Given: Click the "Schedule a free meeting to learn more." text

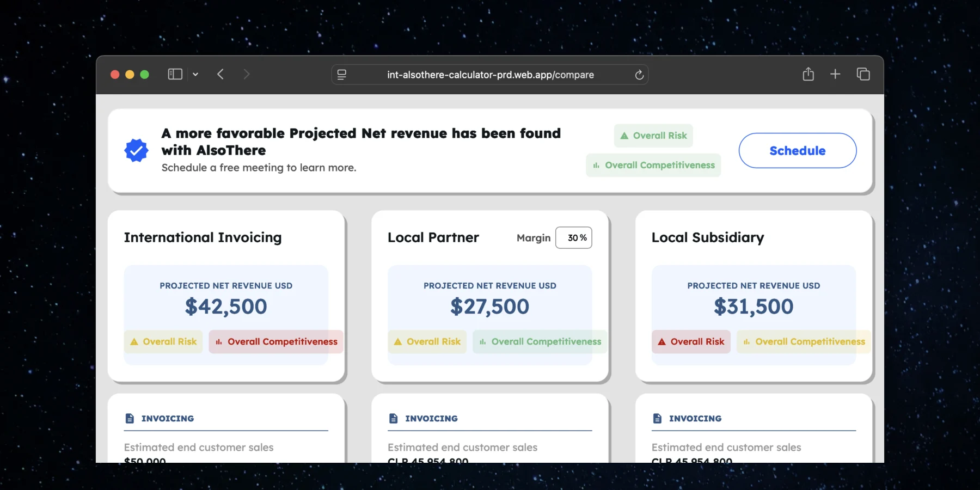Looking at the screenshot, I should click(259, 168).
